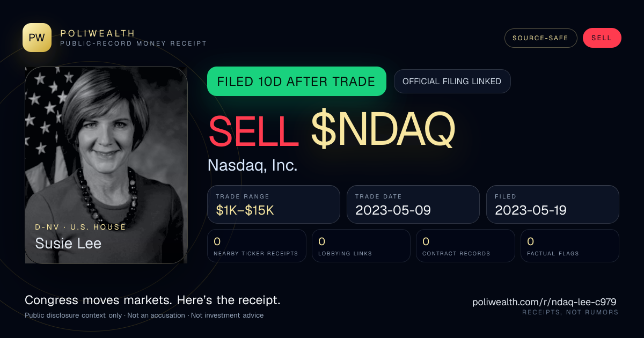Open the OFFICIAL FILING LINKED badge
This screenshot has height=338, width=644.
[452, 82]
